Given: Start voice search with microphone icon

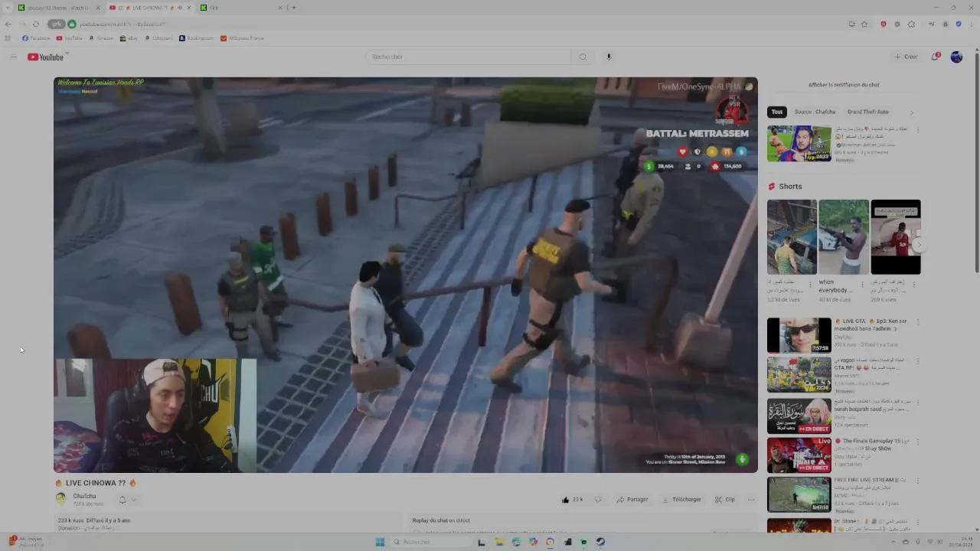Looking at the screenshot, I should tap(609, 57).
